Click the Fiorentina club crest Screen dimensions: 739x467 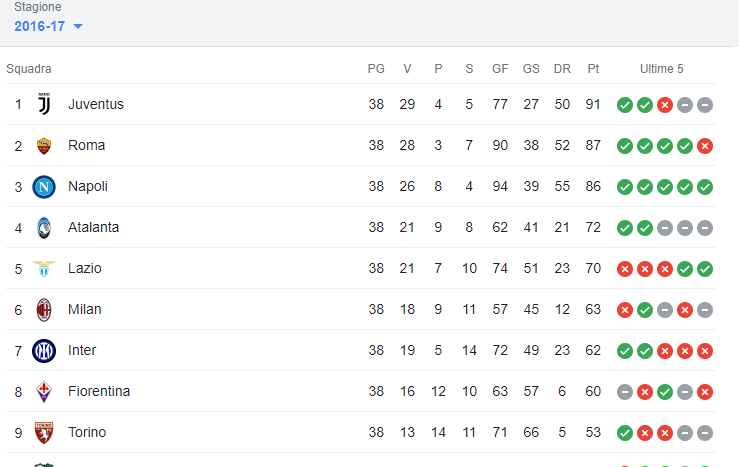(x=44, y=392)
